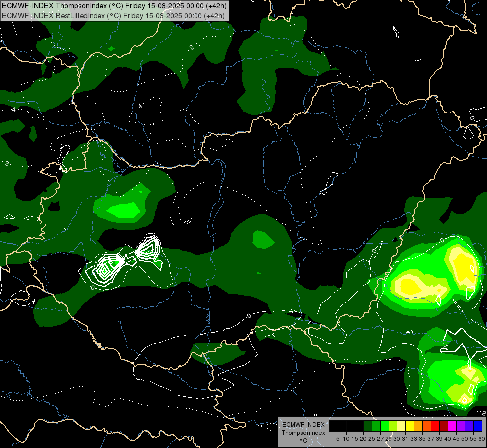Screen dimensions: 487x448
Task: Click the ThompsonIndex forecast title line
Action: click(114, 5)
